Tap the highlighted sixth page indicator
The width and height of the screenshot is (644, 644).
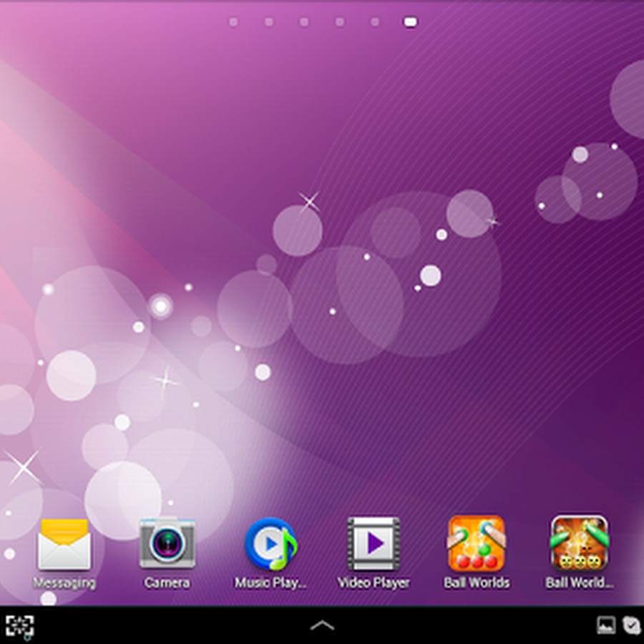click(x=410, y=21)
